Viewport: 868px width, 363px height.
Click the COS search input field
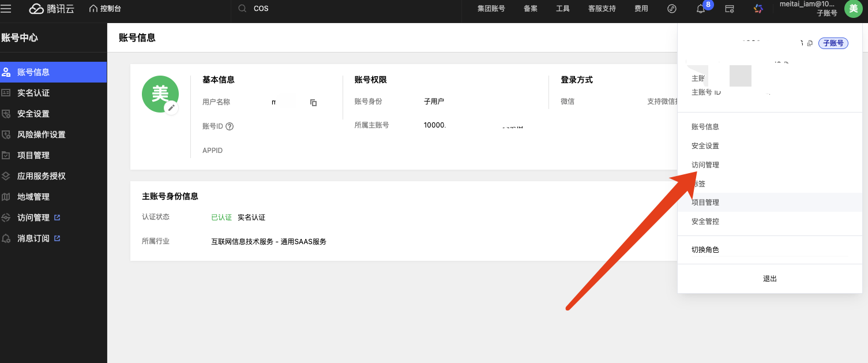(346, 9)
